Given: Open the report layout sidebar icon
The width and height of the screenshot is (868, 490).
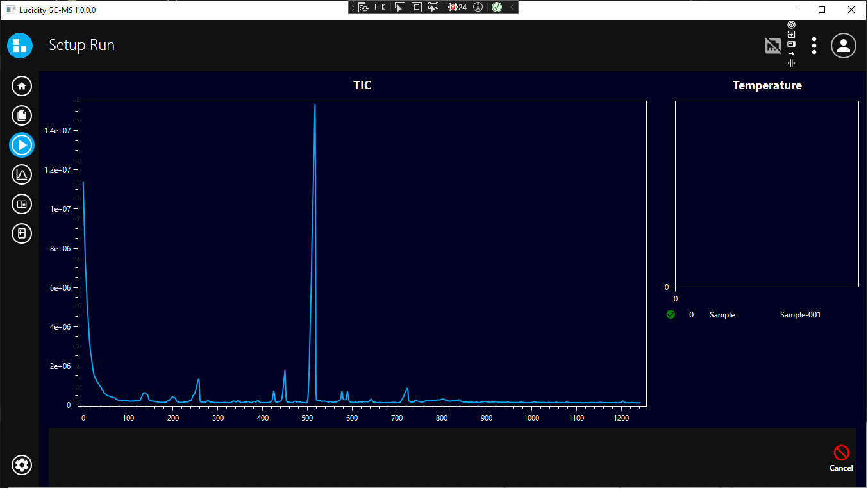Looking at the screenshot, I should point(22,204).
